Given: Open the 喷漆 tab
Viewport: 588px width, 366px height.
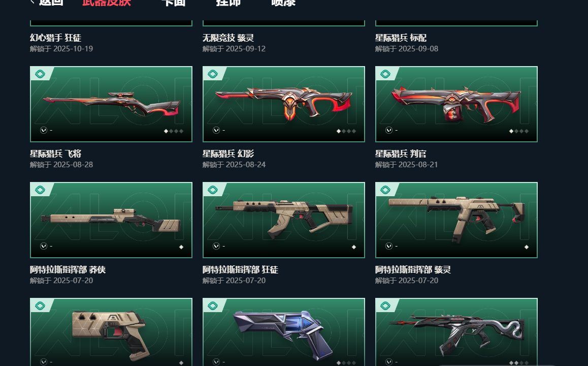Looking at the screenshot, I should tap(283, 3).
